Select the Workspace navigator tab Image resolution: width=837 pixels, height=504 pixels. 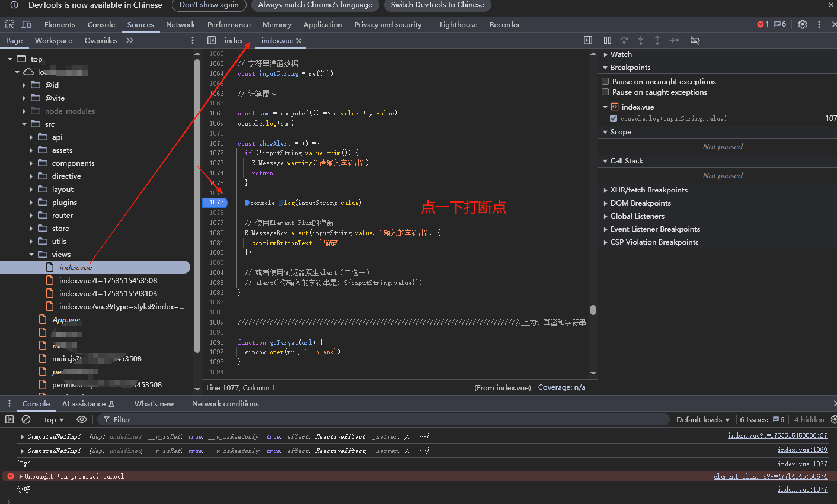53,40
